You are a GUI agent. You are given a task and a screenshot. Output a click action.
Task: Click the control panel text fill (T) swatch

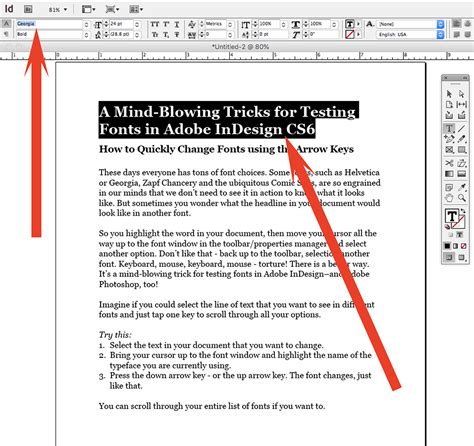click(350, 24)
